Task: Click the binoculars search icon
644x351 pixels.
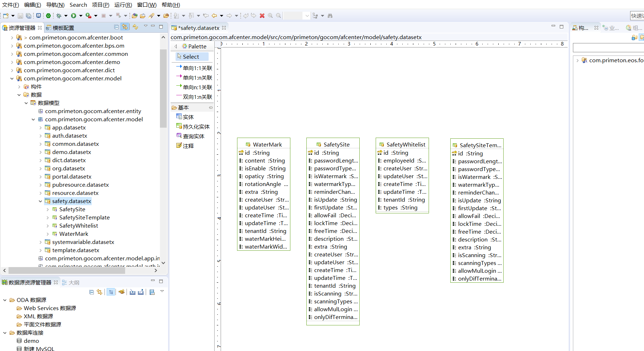Action: [330, 16]
